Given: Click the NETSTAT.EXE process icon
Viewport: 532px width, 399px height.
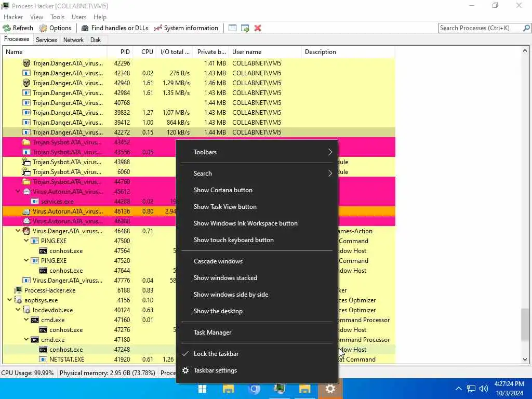Looking at the screenshot, I should pyautogui.click(x=43, y=360).
